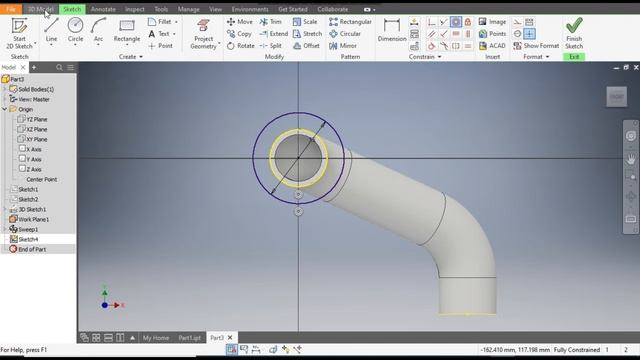Use the Offset command
640x360 pixels.
pyautogui.click(x=306, y=46)
